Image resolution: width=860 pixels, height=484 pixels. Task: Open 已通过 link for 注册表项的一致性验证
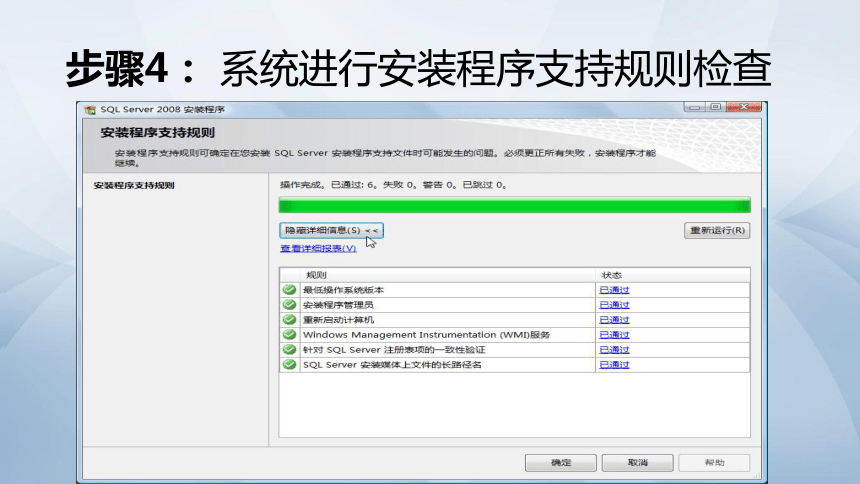(614, 350)
